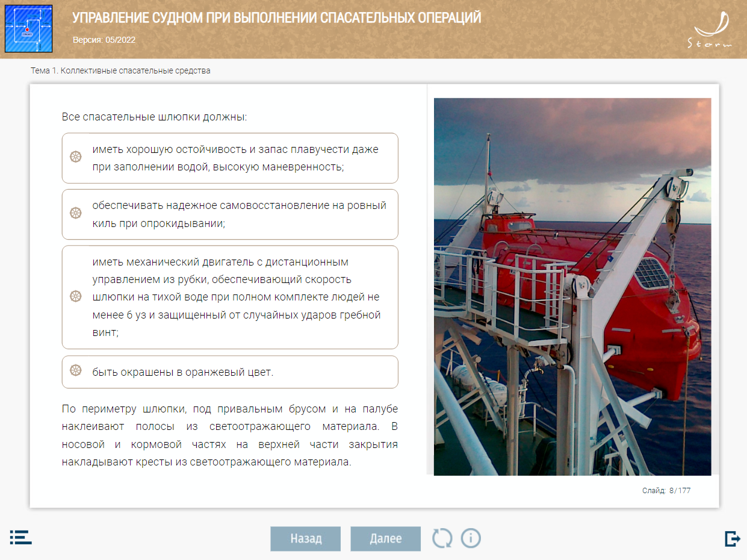Click paragraph about светоотражающего материала

tap(230, 436)
